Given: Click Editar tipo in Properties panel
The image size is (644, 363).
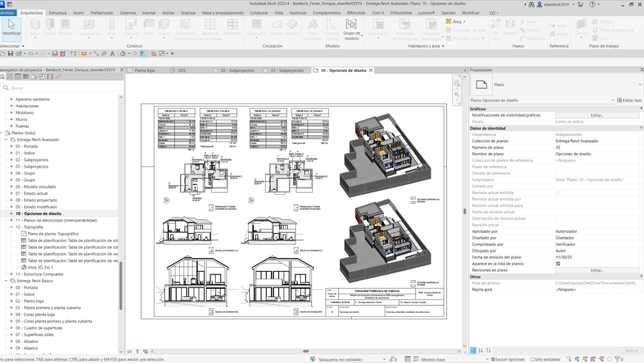Looking at the screenshot, I should click(x=630, y=100).
